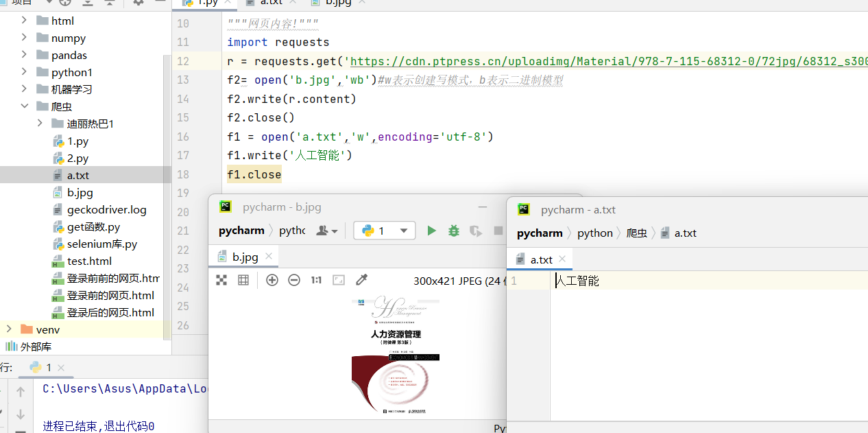
Task: Click 进程已结束 exit code output
Action: pyautogui.click(x=98, y=426)
